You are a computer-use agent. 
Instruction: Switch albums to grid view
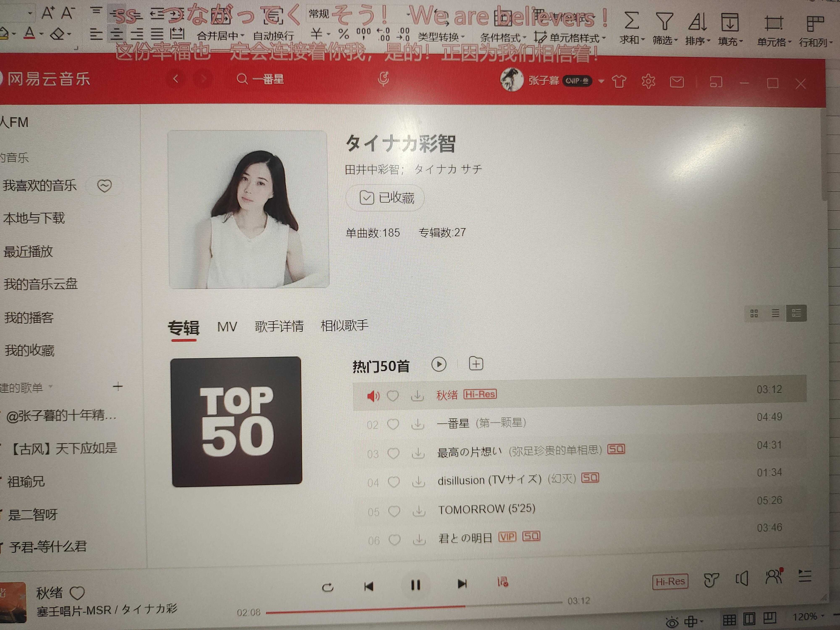coord(754,313)
